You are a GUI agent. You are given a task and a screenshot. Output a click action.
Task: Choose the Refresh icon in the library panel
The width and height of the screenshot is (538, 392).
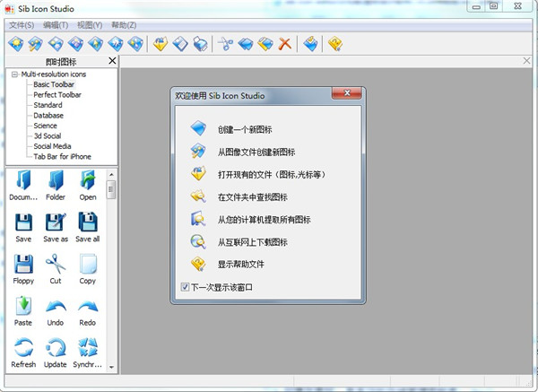click(24, 352)
